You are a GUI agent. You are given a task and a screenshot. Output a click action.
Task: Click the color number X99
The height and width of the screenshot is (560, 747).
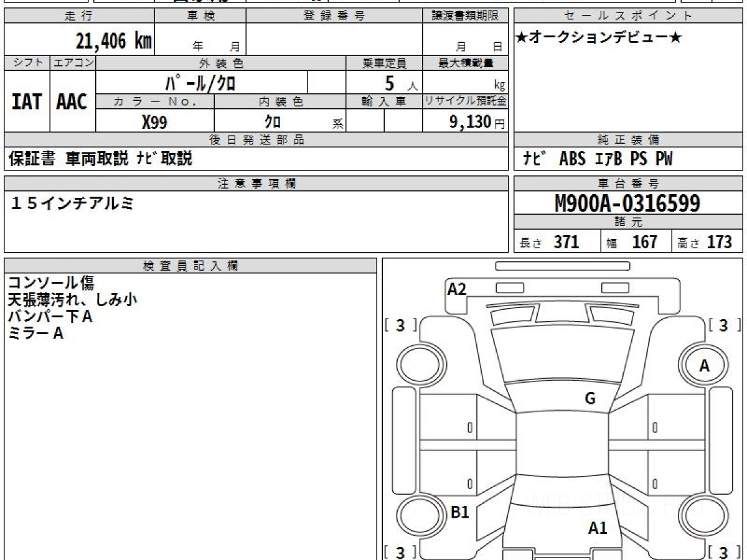[x=154, y=122]
